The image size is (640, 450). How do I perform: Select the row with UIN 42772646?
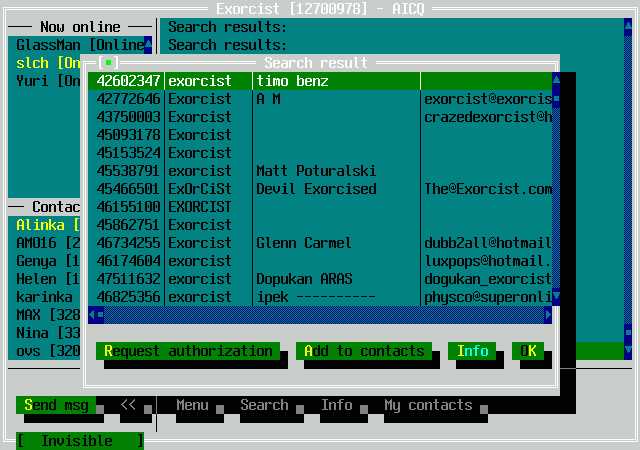[x=320, y=99]
